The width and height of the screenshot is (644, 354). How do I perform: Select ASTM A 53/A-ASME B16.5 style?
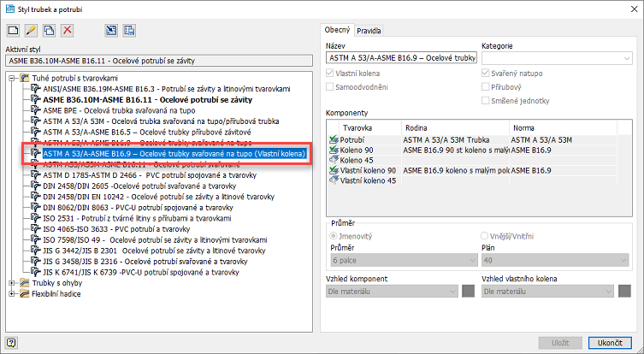coord(147,133)
